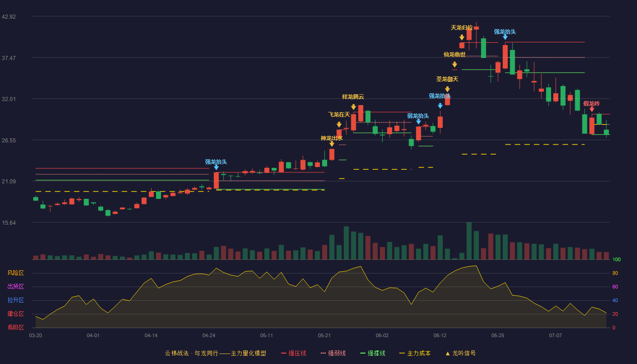Click the 04-14 date label
The height and width of the screenshot is (364, 637).
(x=151, y=335)
